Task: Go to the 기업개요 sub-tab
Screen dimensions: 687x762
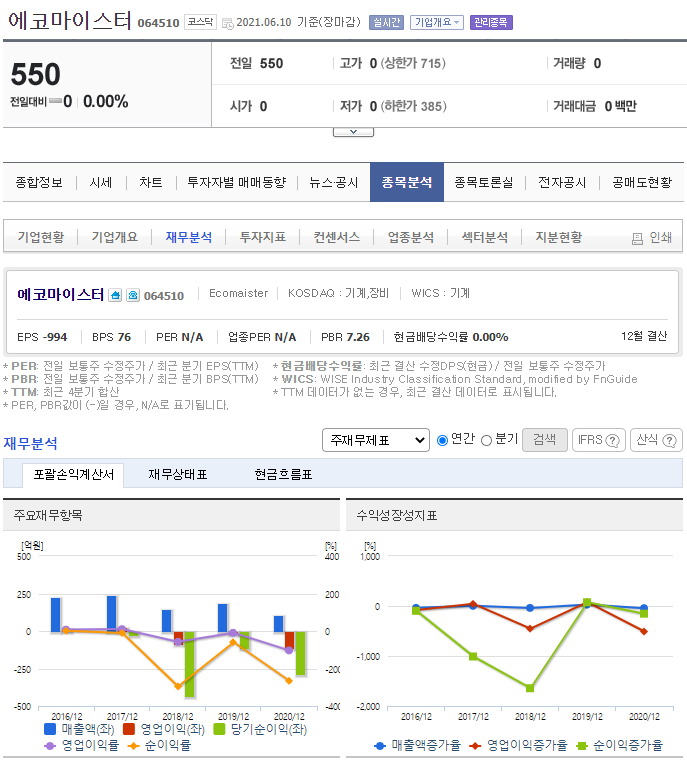Action: [x=115, y=237]
